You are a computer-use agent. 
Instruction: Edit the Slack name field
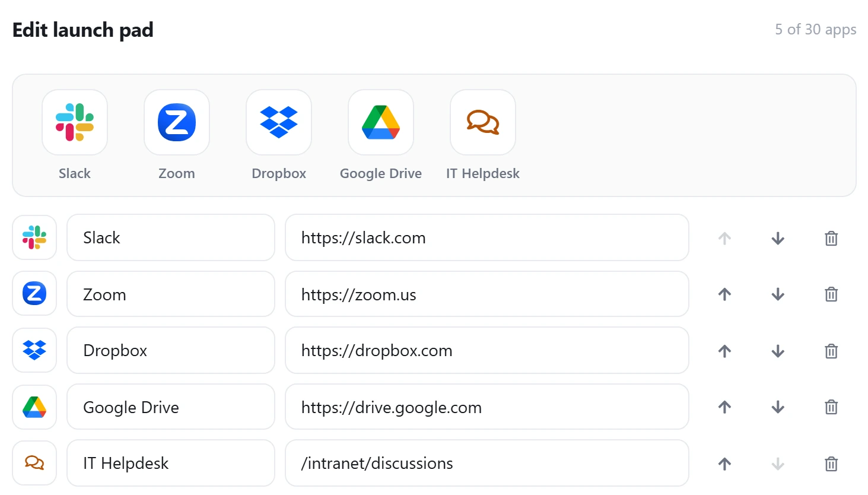coord(171,237)
